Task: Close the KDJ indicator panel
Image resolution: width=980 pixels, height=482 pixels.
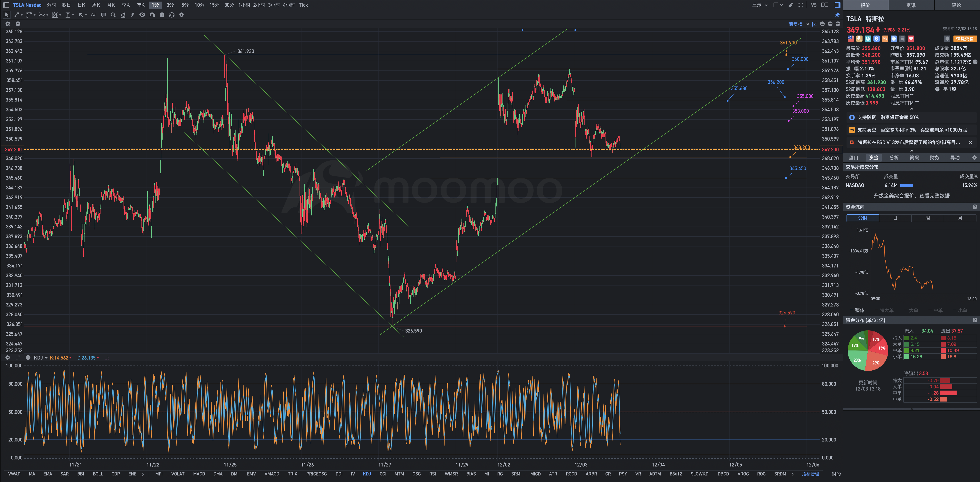Action: pyautogui.click(x=28, y=358)
